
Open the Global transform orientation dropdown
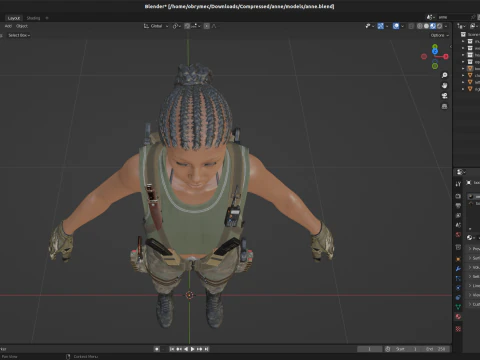156,26
